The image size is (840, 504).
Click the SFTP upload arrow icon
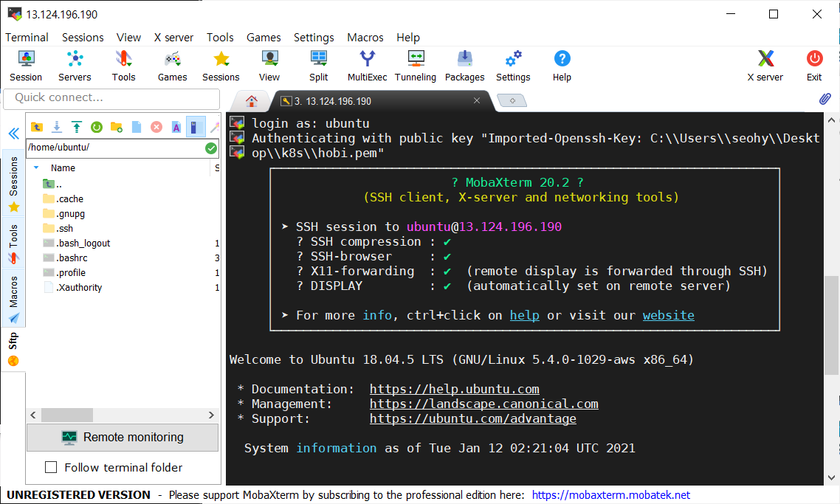[77, 127]
